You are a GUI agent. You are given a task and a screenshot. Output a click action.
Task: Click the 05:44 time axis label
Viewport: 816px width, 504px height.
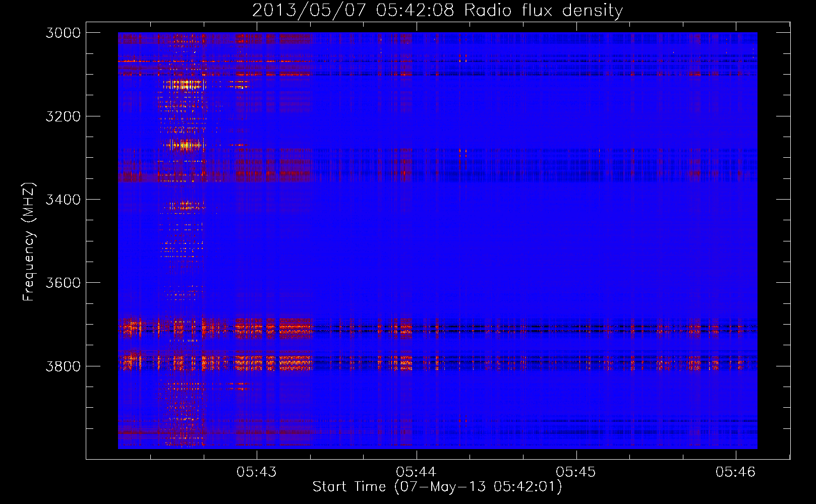(x=416, y=472)
